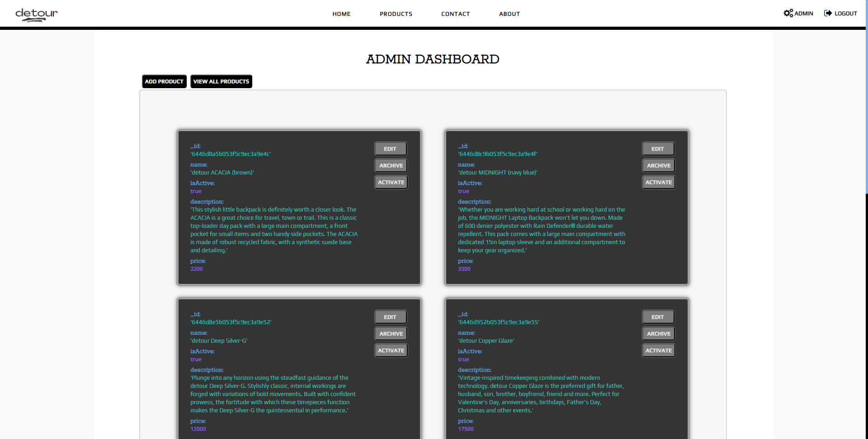Click the price value 17500

466,429
